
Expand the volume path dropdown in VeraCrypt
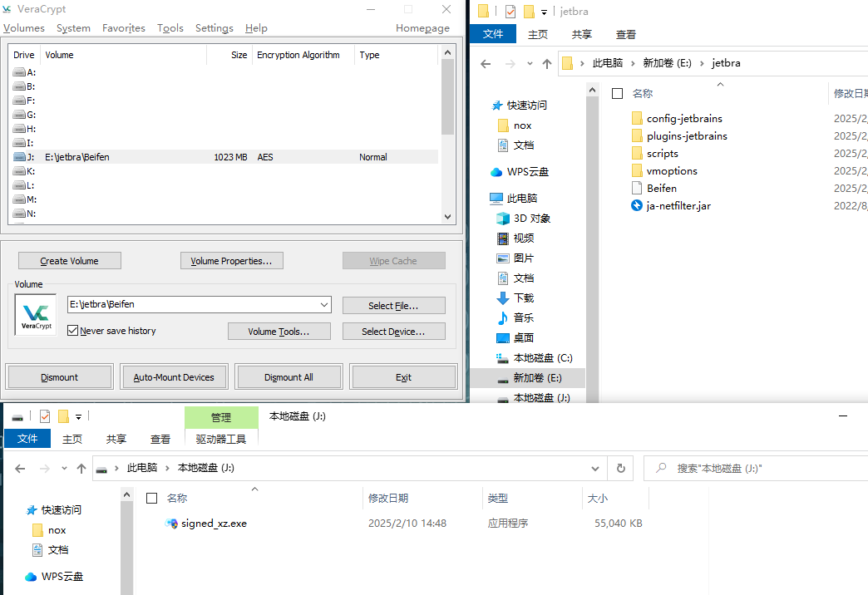(324, 304)
